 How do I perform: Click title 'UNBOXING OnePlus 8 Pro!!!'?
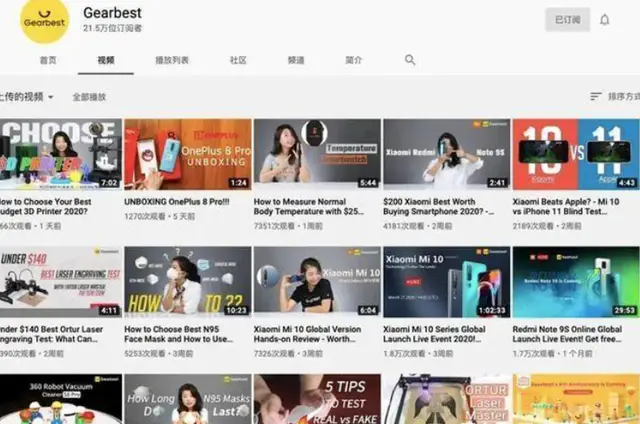coord(177,202)
